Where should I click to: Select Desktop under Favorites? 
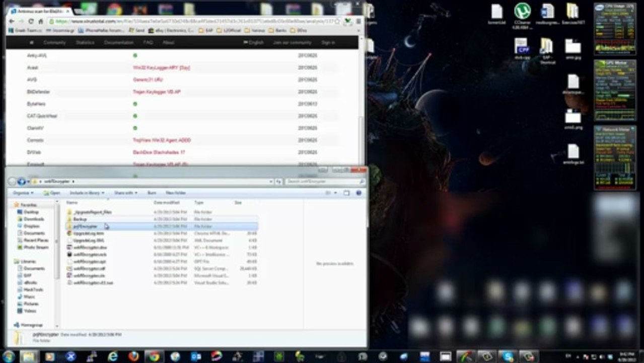coord(31,212)
